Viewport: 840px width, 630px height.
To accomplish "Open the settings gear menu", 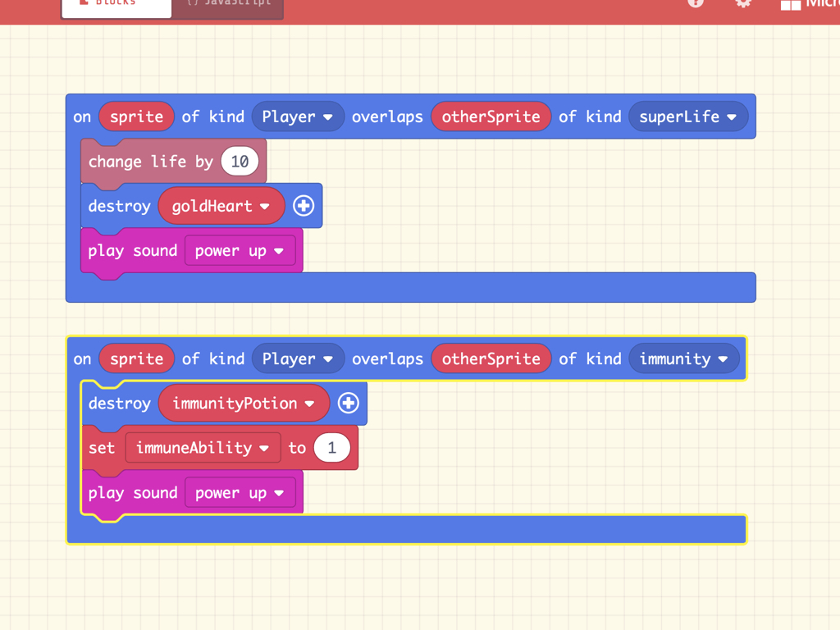I will pyautogui.click(x=743, y=2).
